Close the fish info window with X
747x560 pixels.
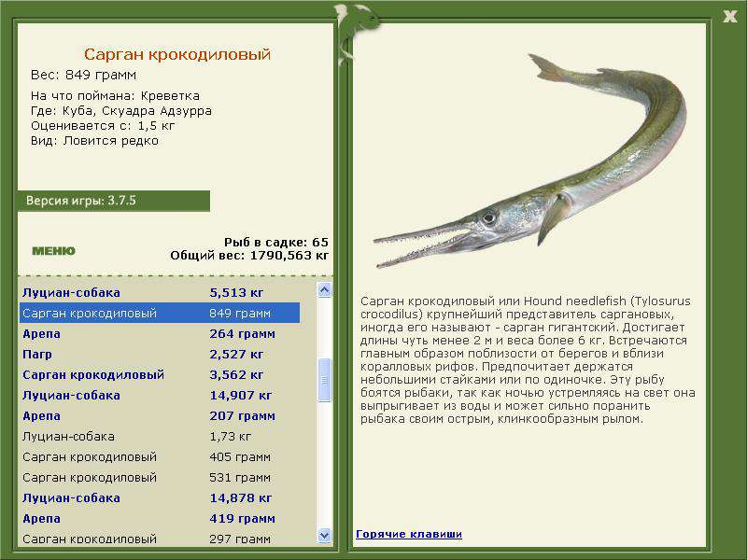[x=729, y=14]
